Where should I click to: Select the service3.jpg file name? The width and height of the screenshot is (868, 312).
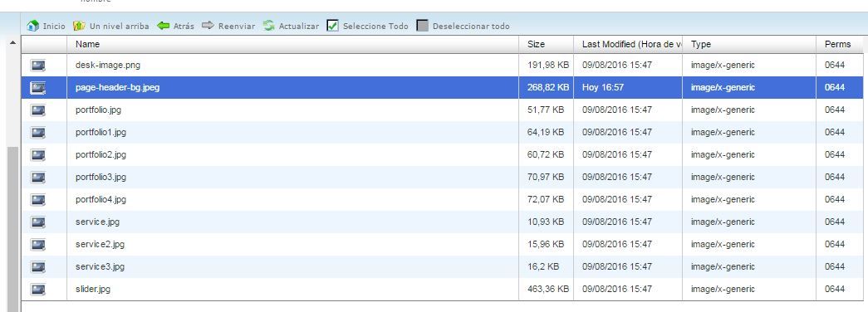click(101, 266)
